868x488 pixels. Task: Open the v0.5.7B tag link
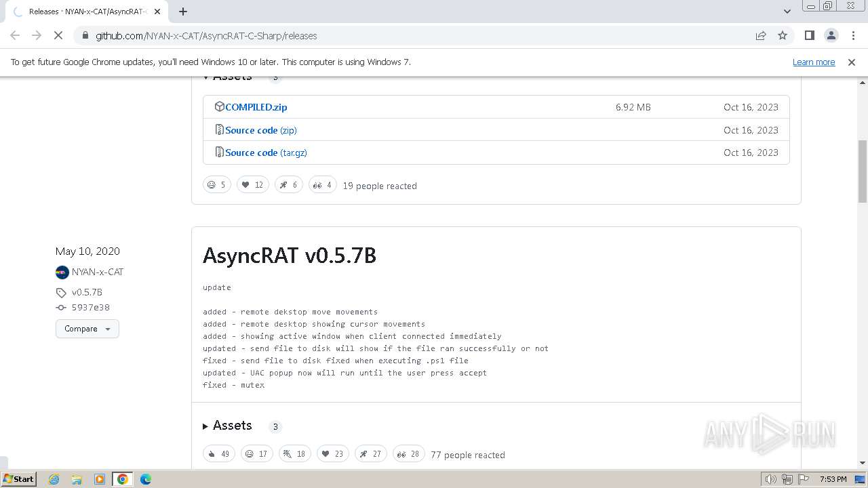pyautogui.click(x=87, y=292)
